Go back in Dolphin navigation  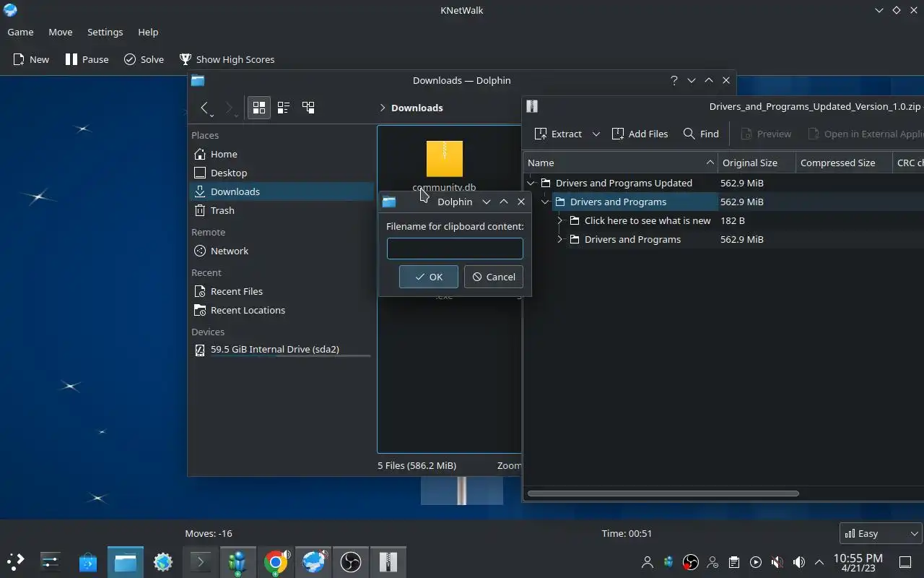[x=205, y=108]
